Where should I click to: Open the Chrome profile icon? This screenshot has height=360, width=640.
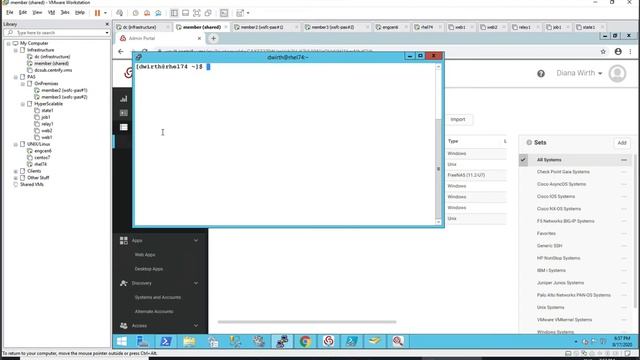pyautogui.click(x=618, y=51)
